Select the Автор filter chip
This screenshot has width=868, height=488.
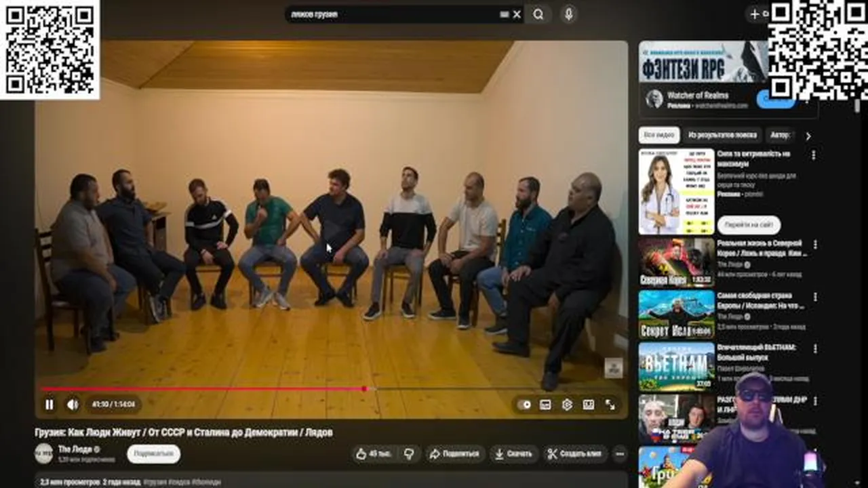point(781,136)
